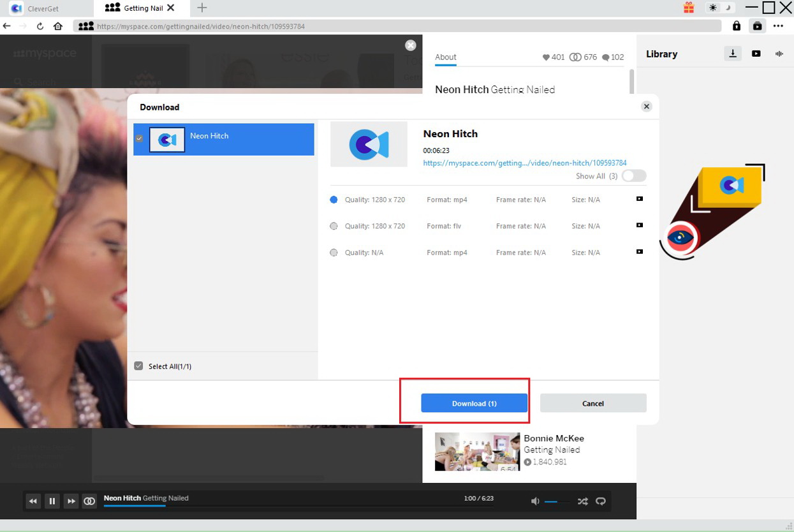Switch to dark theme with moon icon
The image size is (794, 532).
point(726,7)
